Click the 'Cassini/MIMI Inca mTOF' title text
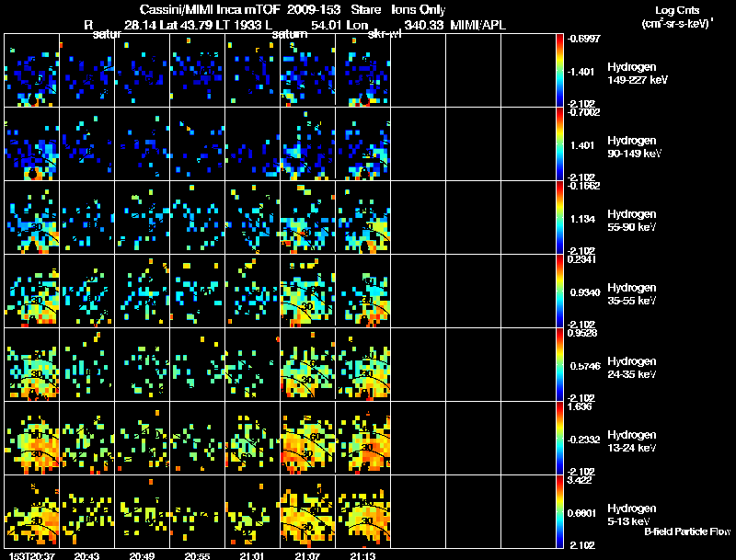Viewport: 736px width, 560px height. click(210, 10)
